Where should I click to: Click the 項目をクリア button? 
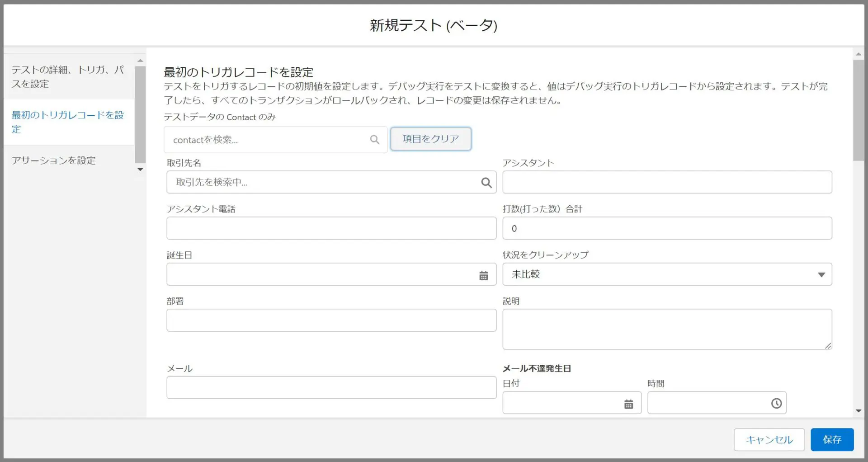pos(430,139)
